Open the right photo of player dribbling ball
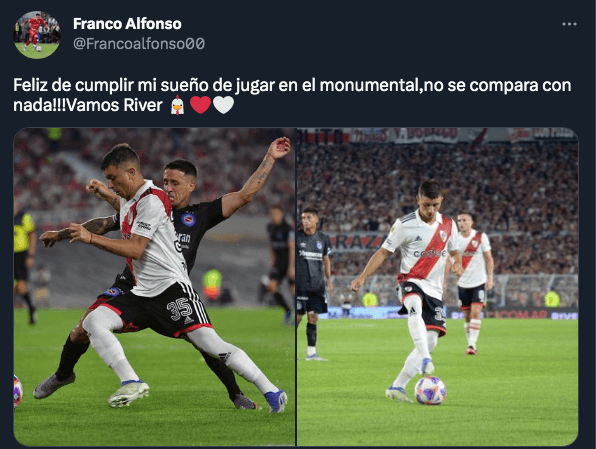Screen dimensions: 596x449 tap(437, 287)
